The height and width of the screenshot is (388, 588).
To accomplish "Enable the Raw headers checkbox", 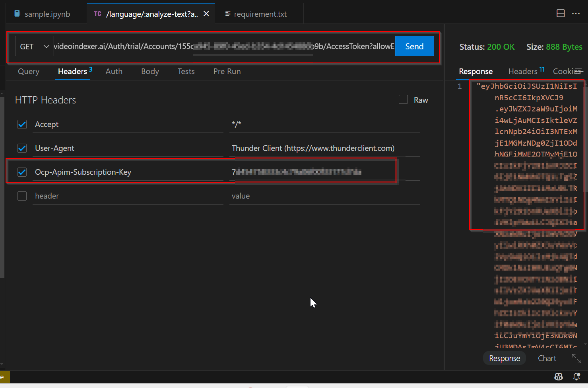I will point(403,99).
